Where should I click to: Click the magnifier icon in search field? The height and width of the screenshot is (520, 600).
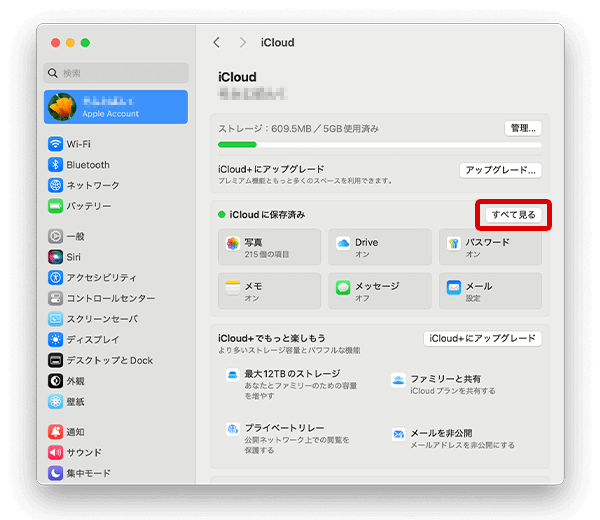53,73
